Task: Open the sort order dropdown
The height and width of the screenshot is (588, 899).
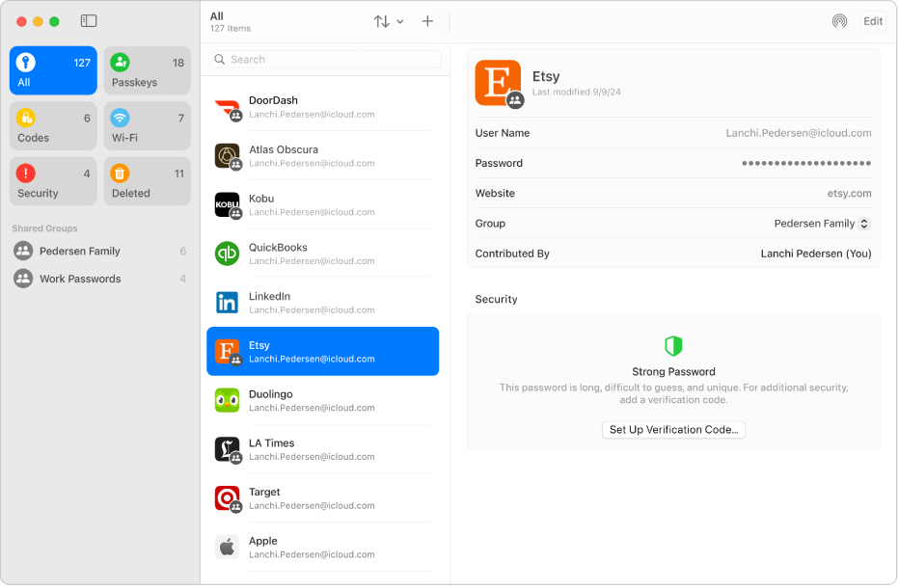Action: coord(389,21)
